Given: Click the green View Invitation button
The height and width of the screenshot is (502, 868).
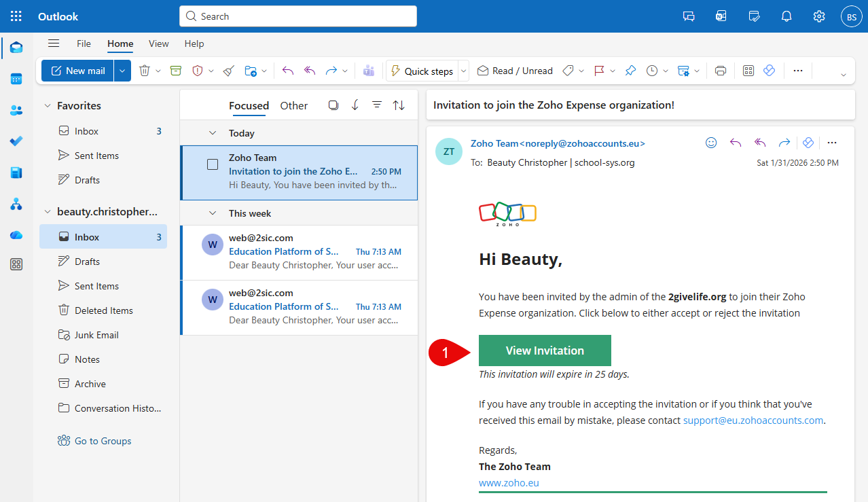Looking at the screenshot, I should point(545,351).
